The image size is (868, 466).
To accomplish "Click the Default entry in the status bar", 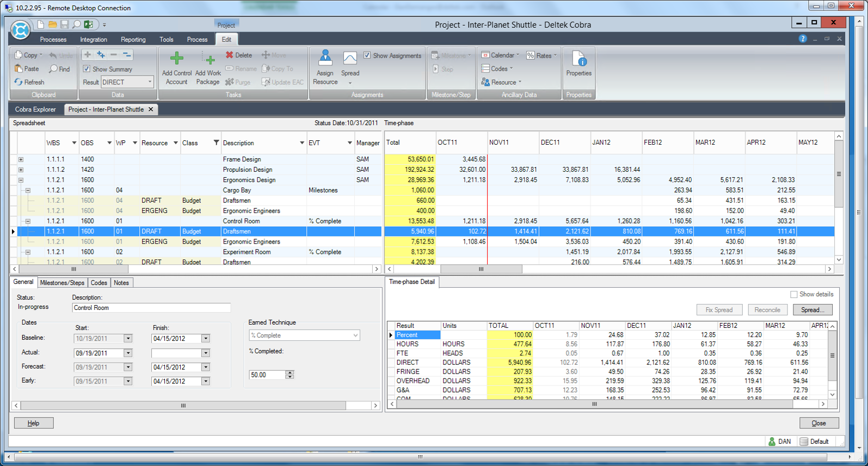I will [814, 442].
